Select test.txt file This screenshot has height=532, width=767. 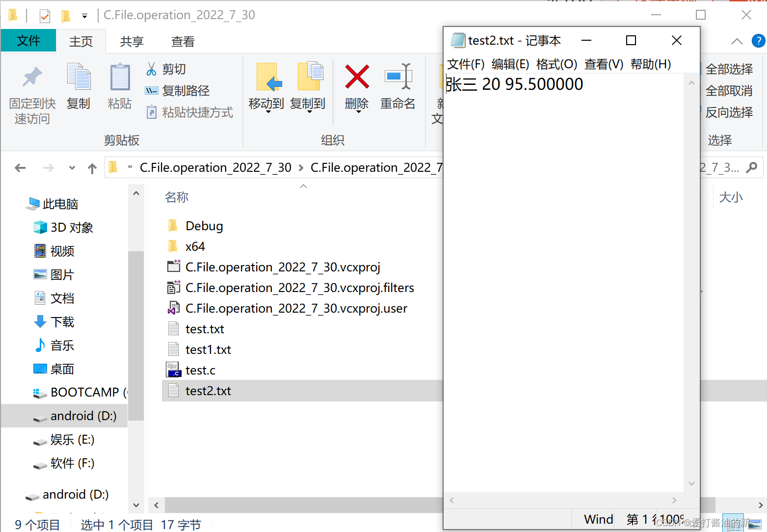pyautogui.click(x=196, y=329)
